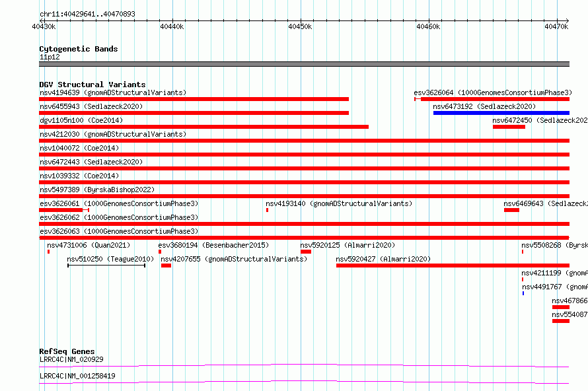The image size is (588, 391).
Task: Open variant esv3680194 (Besenbacher2015)
Action: [x=213, y=245]
